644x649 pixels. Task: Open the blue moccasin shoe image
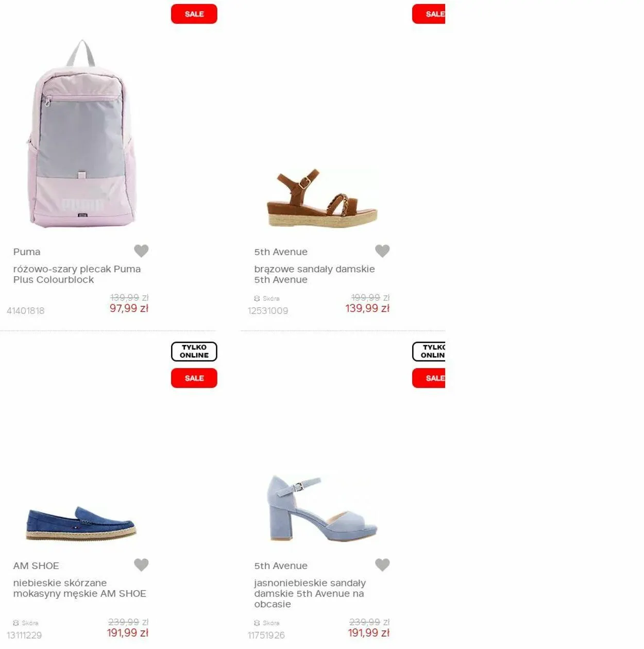point(81,523)
